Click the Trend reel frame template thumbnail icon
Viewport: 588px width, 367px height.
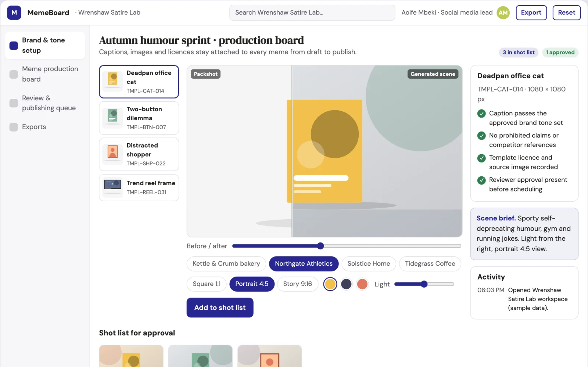113,187
